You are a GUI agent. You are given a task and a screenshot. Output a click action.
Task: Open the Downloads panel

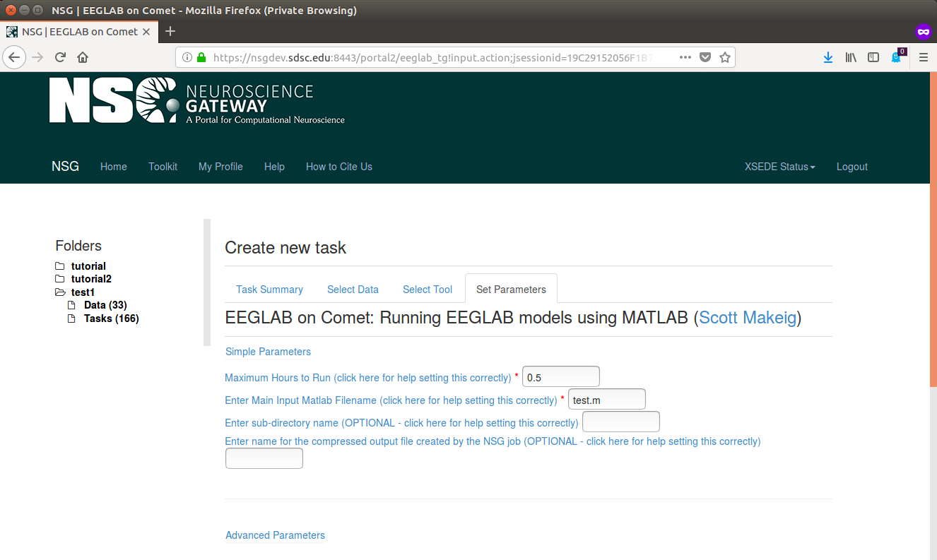point(828,57)
